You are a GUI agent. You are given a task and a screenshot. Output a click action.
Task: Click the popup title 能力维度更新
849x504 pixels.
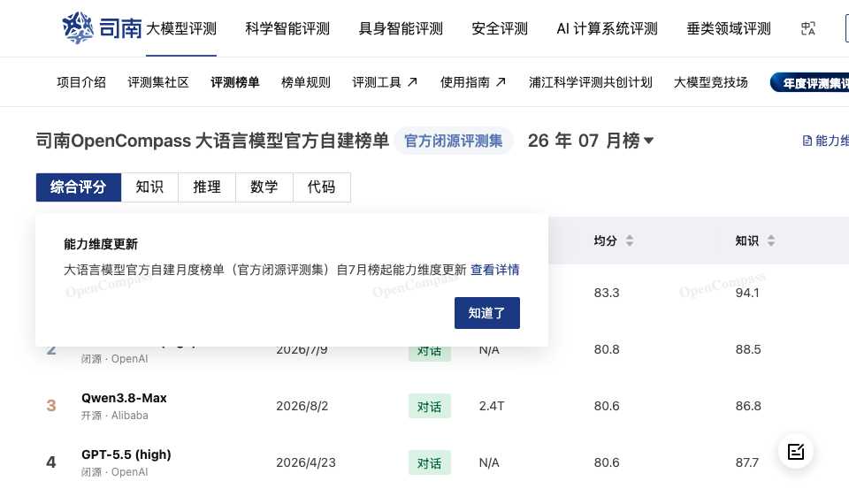(x=101, y=244)
